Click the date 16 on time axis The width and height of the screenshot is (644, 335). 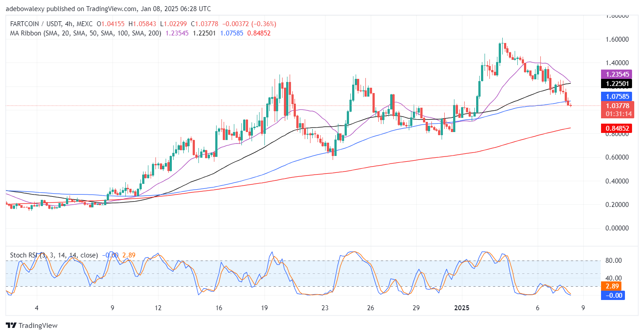218,308
